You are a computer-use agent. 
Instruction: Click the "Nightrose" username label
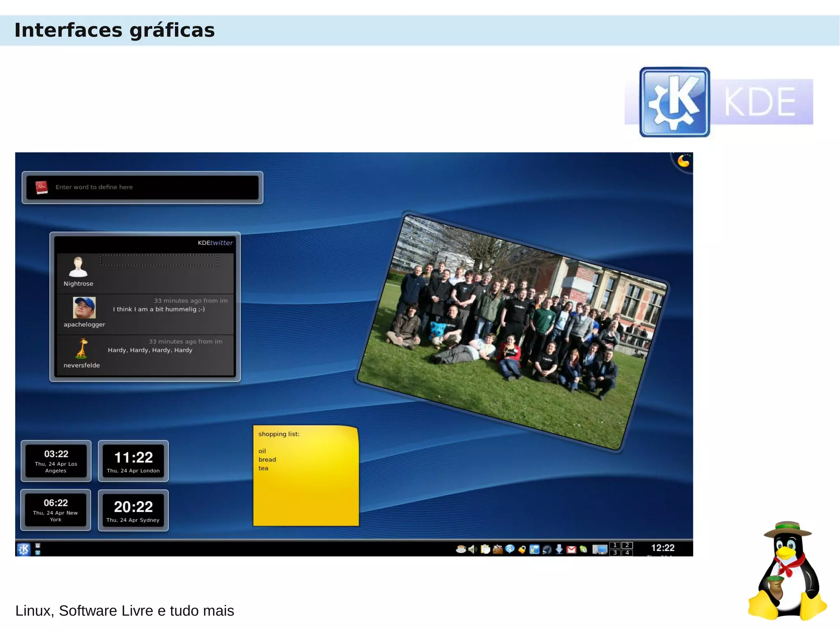tap(78, 284)
